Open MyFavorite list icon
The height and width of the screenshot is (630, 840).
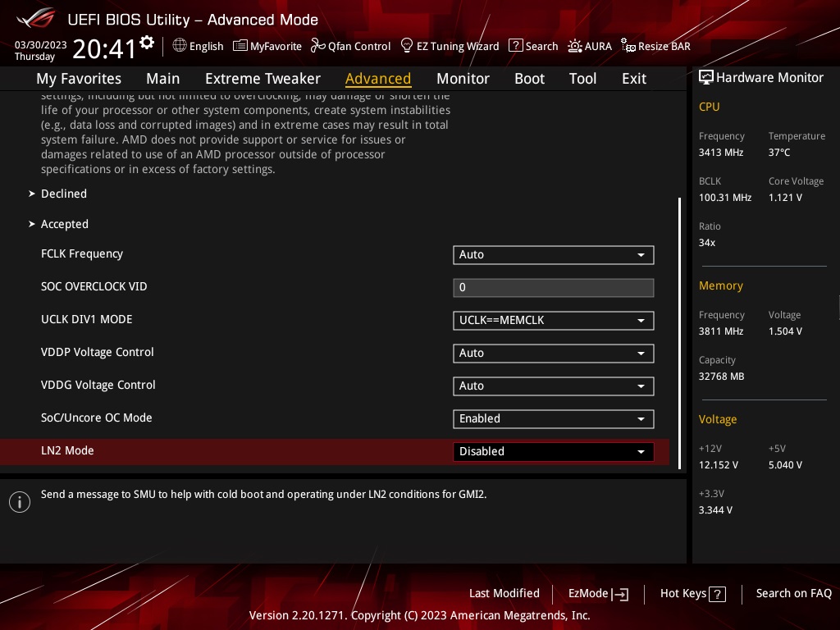[x=240, y=46]
